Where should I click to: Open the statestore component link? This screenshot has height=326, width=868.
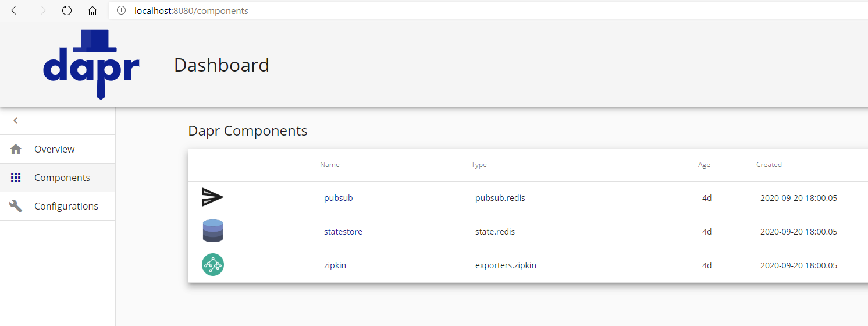[343, 232]
